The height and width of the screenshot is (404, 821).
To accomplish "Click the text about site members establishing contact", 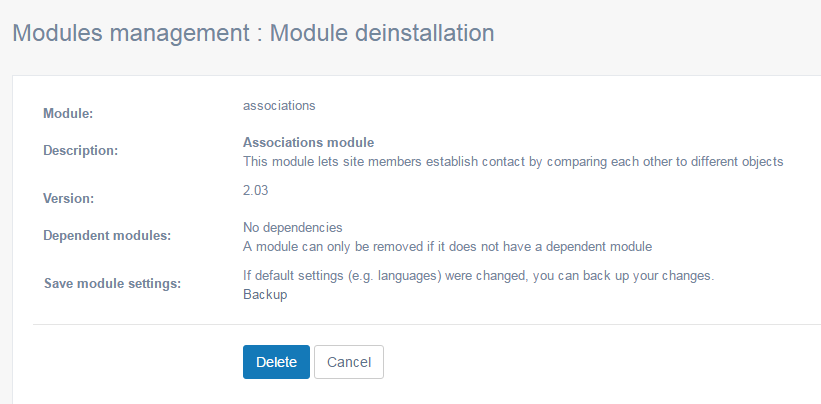I will pos(513,162).
